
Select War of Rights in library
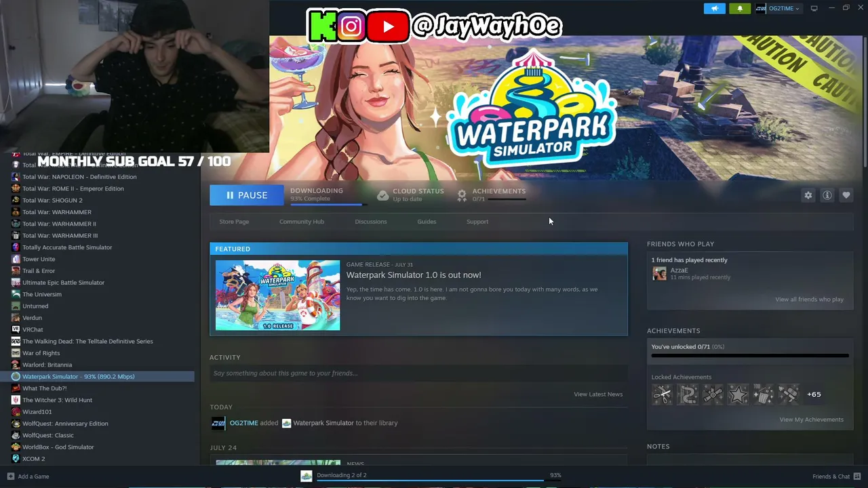pyautogui.click(x=41, y=353)
